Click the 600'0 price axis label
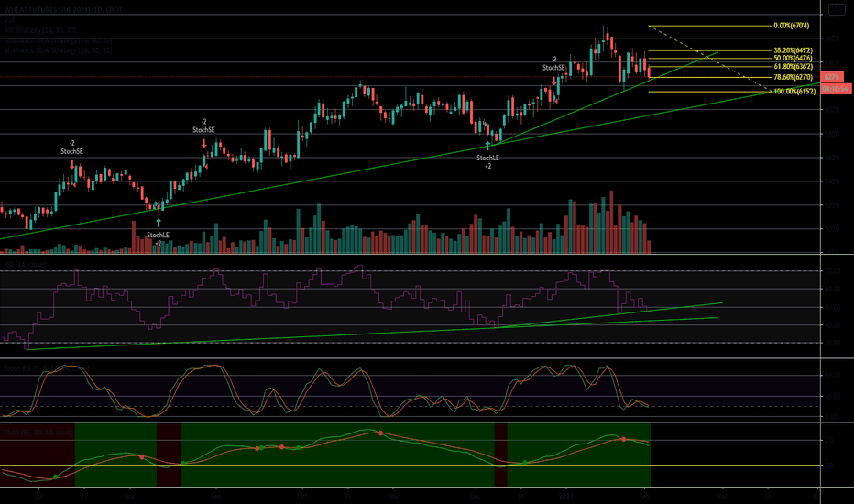The width and height of the screenshot is (854, 504). click(x=832, y=110)
